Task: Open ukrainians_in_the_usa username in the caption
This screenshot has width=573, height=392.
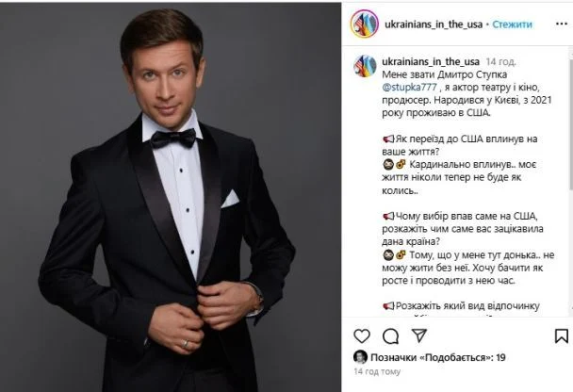Action: pos(431,62)
